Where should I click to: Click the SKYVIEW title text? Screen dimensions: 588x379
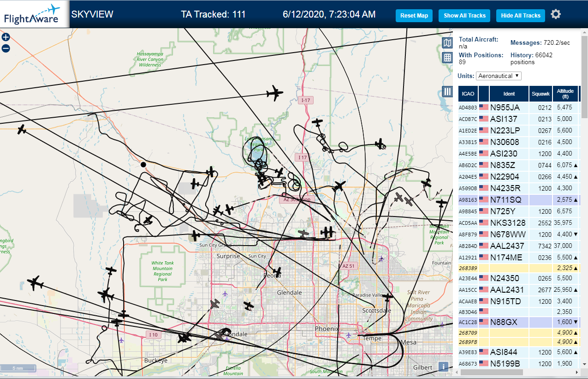click(92, 14)
